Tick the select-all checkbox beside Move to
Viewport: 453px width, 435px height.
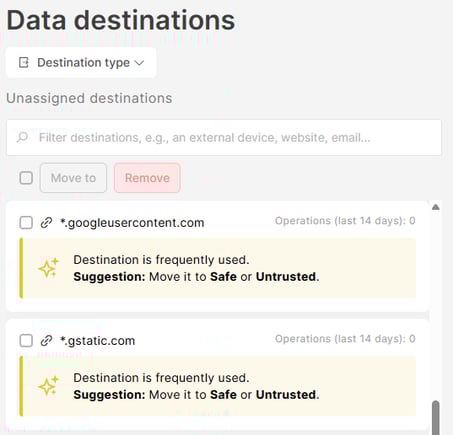pos(26,178)
